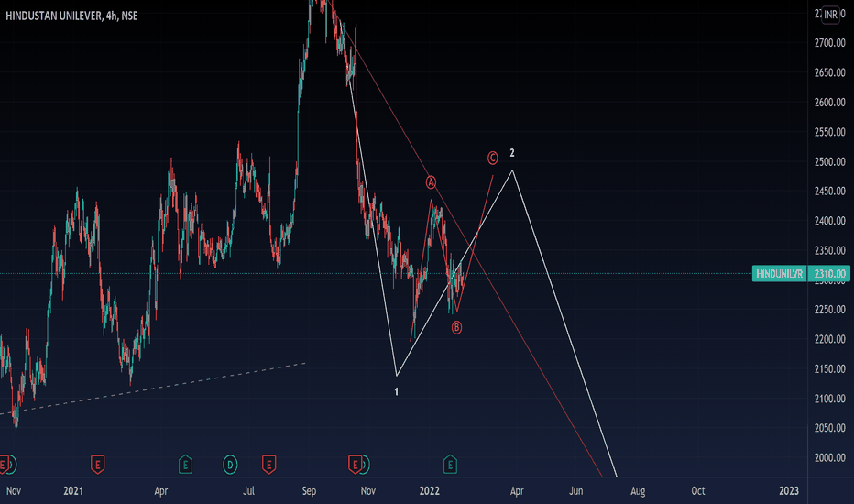Viewport: 854px width, 504px height.
Task: Select the circled C wave label
Action: [x=492, y=158]
